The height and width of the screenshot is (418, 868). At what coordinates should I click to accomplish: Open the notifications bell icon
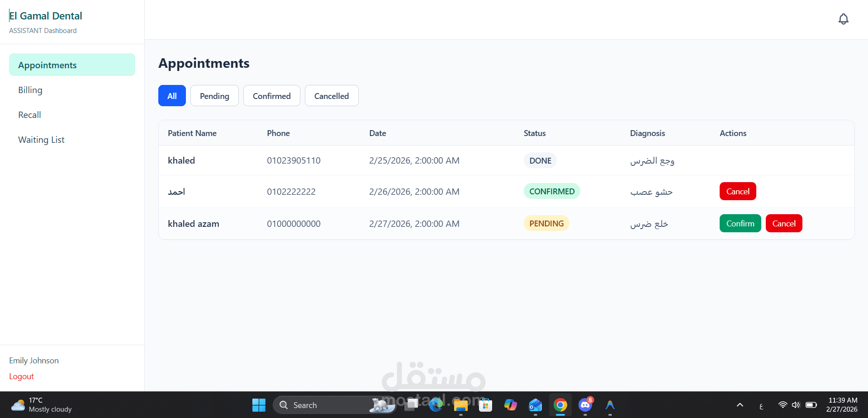pyautogui.click(x=843, y=19)
